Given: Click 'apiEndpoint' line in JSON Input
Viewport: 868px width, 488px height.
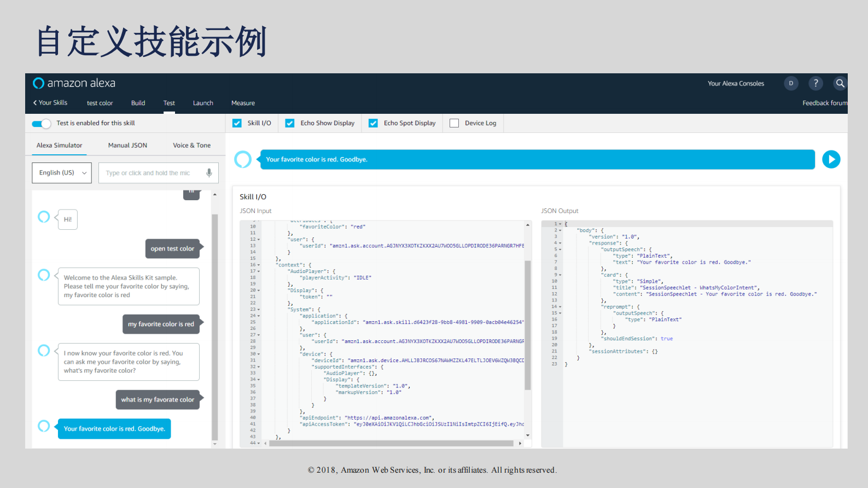Looking at the screenshot, I should coord(366,418).
